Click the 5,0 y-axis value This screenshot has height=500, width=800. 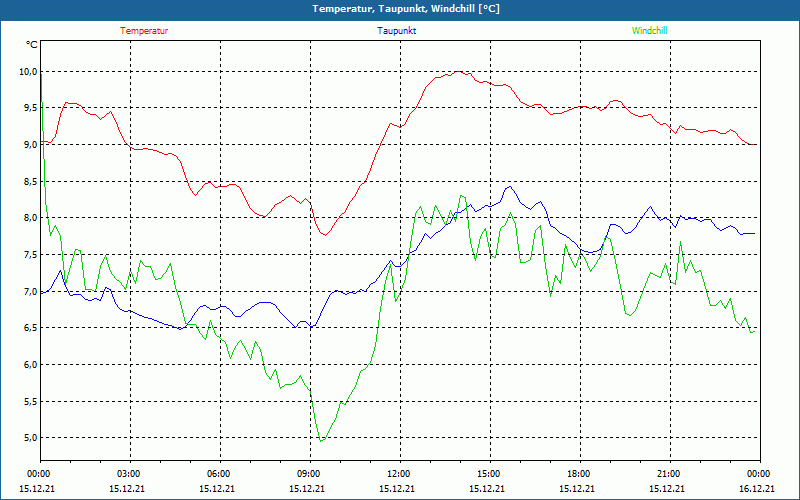tap(31, 438)
